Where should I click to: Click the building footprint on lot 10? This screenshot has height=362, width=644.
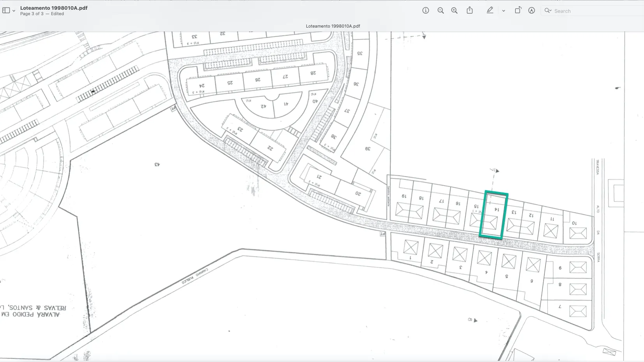(x=578, y=233)
